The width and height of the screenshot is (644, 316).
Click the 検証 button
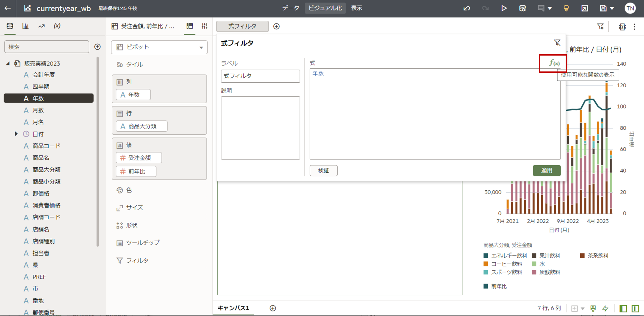pos(323,170)
